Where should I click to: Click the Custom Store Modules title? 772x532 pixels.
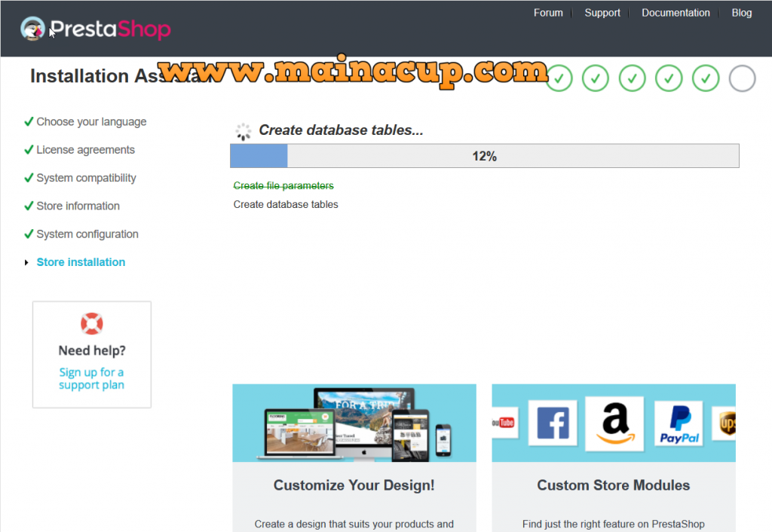pos(614,485)
